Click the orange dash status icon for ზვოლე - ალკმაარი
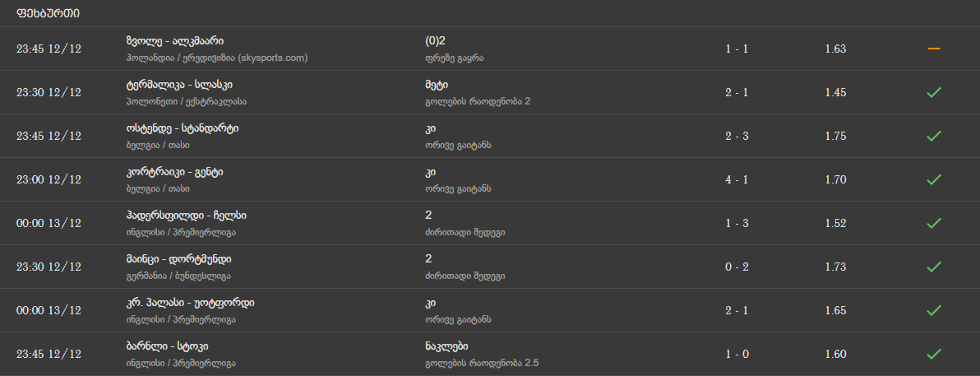This screenshot has width=980, height=376. tap(933, 49)
